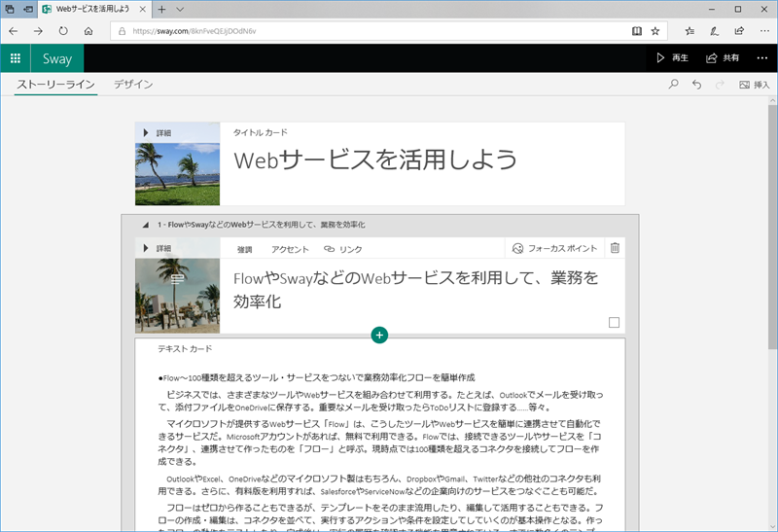This screenshot has height=532, width=778.
Task: Click the vertical scrollbar thumb
Action: 773,227
